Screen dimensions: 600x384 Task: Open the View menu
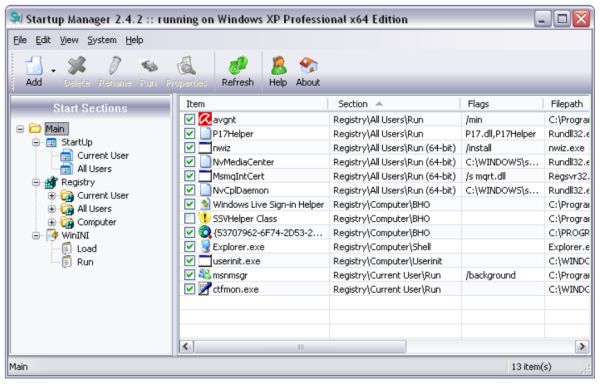click(x=69, y=40)
